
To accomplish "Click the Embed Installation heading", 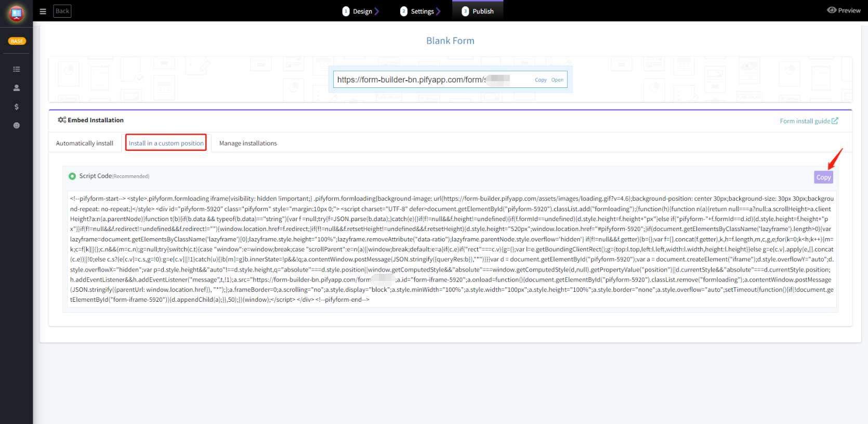I will [96, 120].
